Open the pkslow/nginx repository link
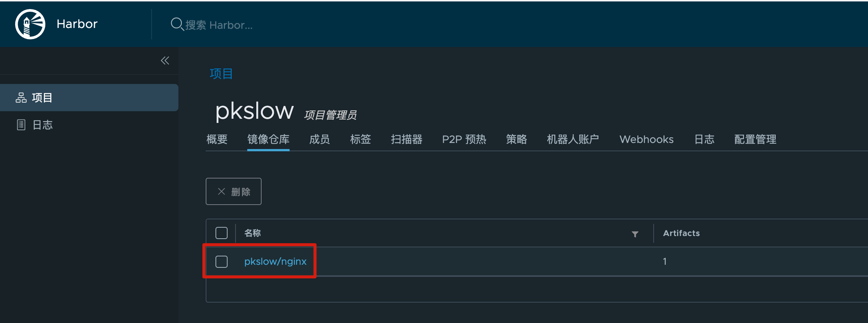Viewport: 868px width, 323px height. coord(275,261)
